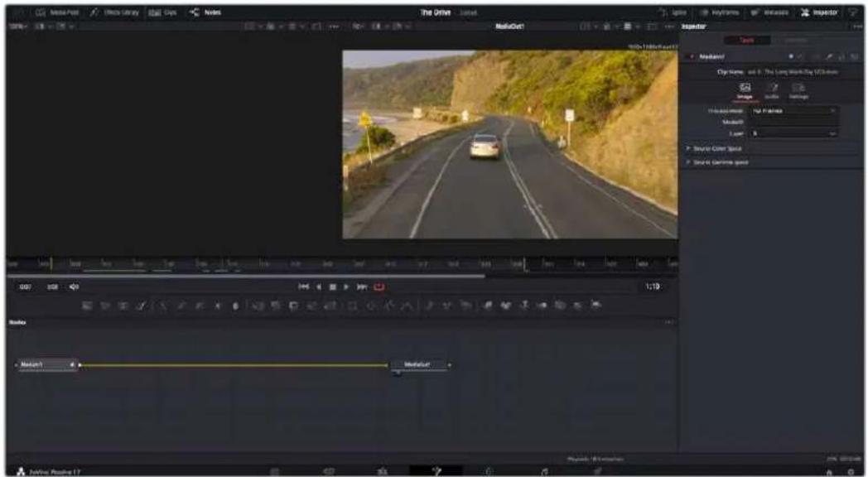Play the composition in reverse
Image resolution: width=868 pixels, height=477 pixels.
(319, 287)
